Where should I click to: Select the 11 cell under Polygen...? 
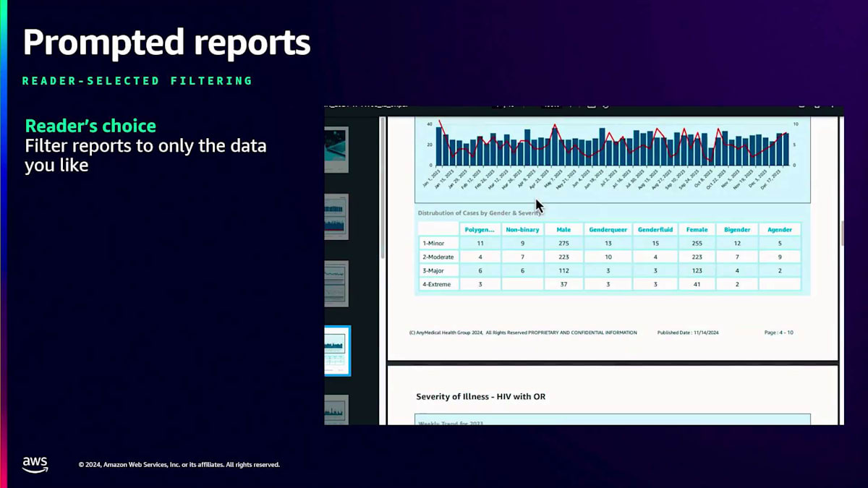tap(480, 244)
